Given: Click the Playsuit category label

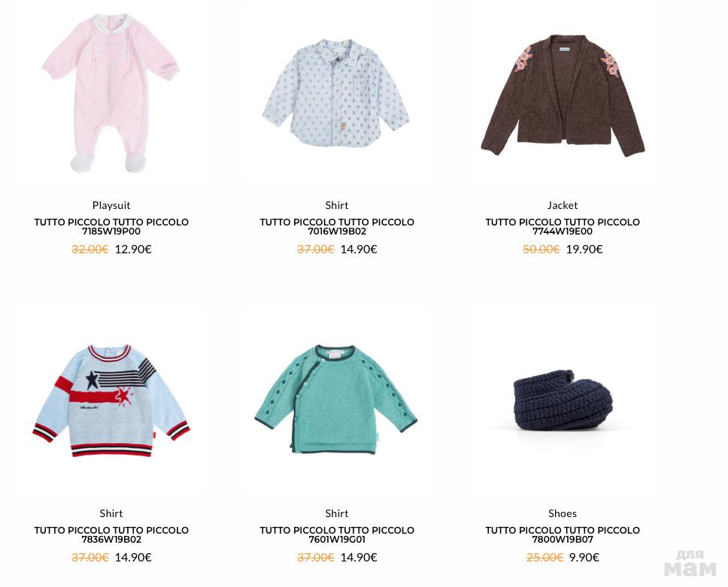Looking at the screenshot, I should tap(111, 205).
